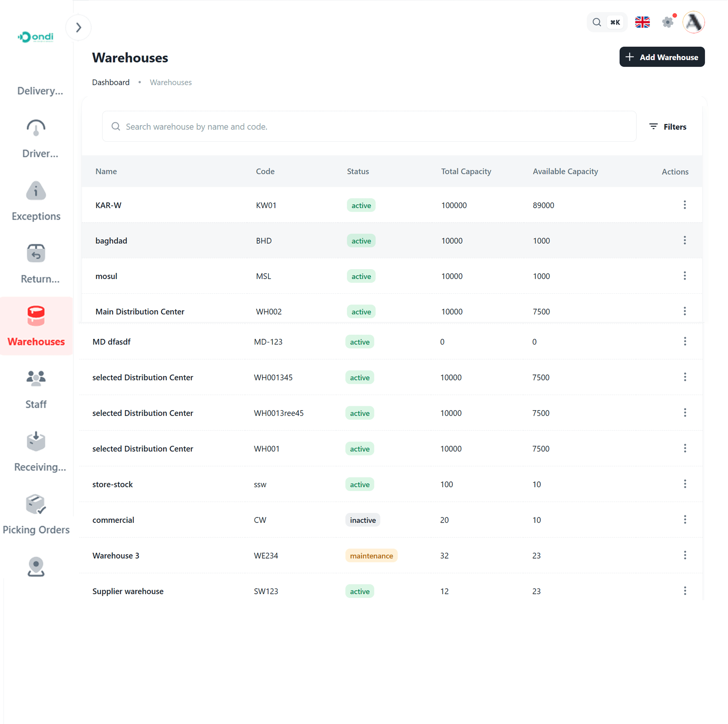The height and width of the screenshot is (724, 728).
Task: Open the search with the magnifier icon
Action: tap(597, 22)
